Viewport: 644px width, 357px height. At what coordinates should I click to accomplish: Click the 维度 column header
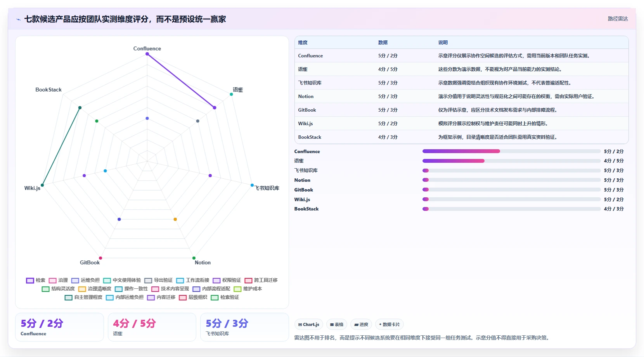[303, 43]
